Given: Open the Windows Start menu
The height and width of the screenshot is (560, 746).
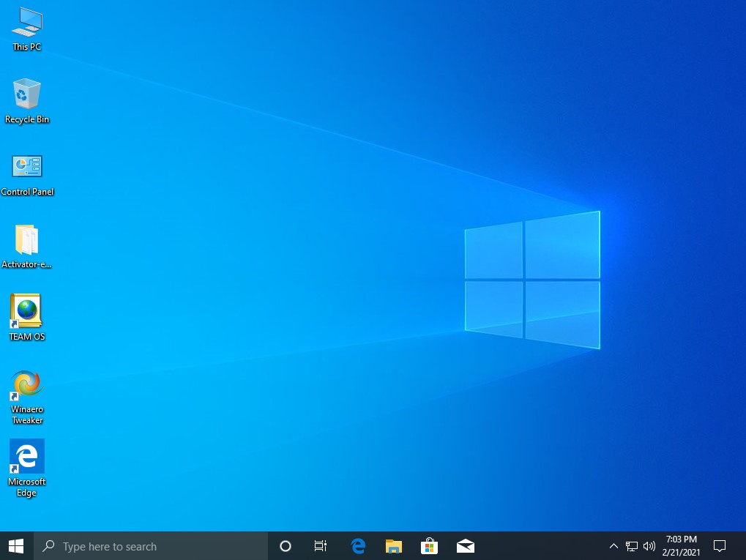Looking at the screenshot, I should [16, 546].
